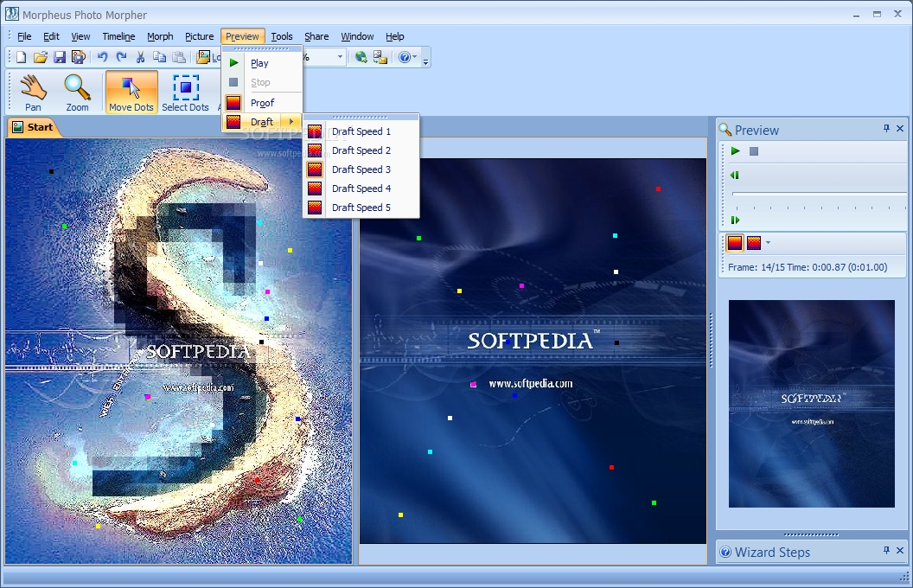
Task: Step back one frame in Preview panel
Action: 735,176
